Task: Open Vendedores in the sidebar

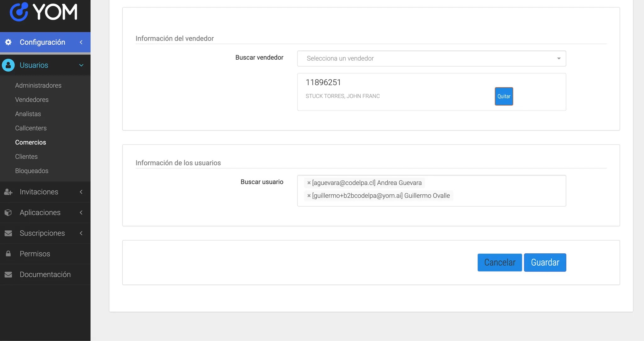Action: pyautogui.click(x=32, y=100)
